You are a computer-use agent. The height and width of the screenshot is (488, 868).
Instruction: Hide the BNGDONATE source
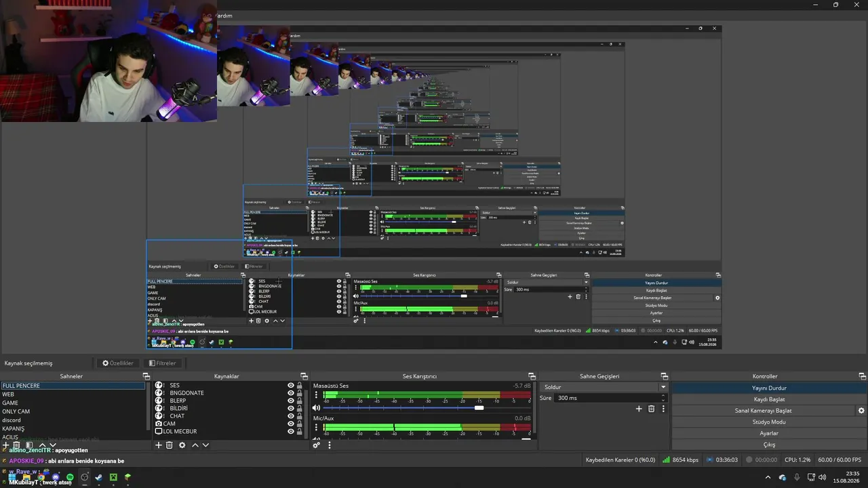tap(291, 393)
